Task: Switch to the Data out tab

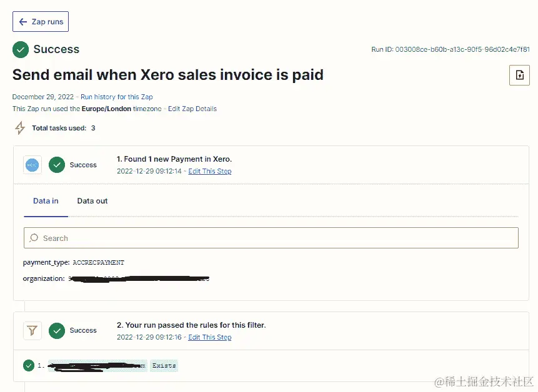Action: click(92, 201)
